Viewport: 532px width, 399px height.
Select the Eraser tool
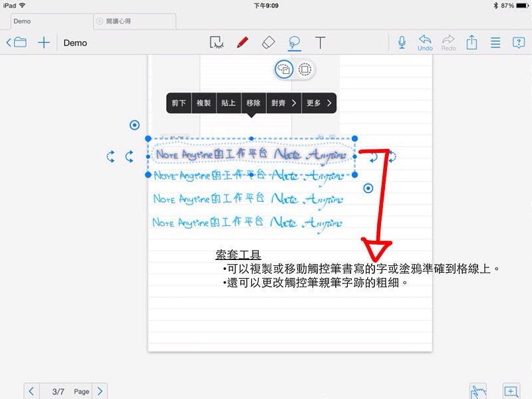(267, 43)
